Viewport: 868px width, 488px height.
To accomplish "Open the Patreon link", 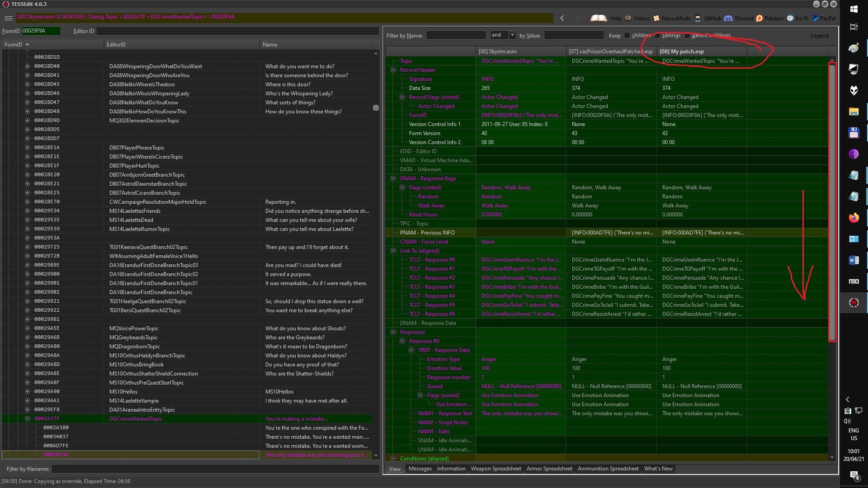I will click(x=770, y=18).
